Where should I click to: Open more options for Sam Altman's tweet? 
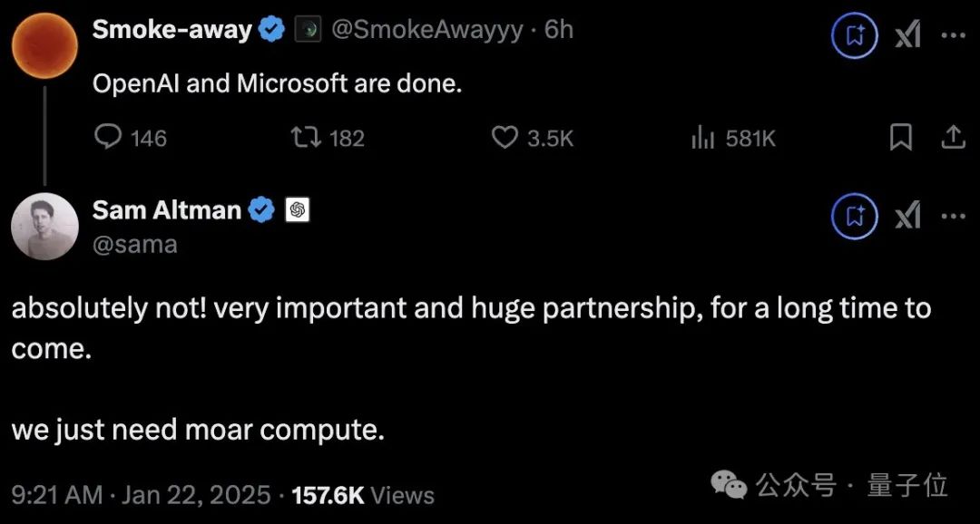(x=953, y=216)
